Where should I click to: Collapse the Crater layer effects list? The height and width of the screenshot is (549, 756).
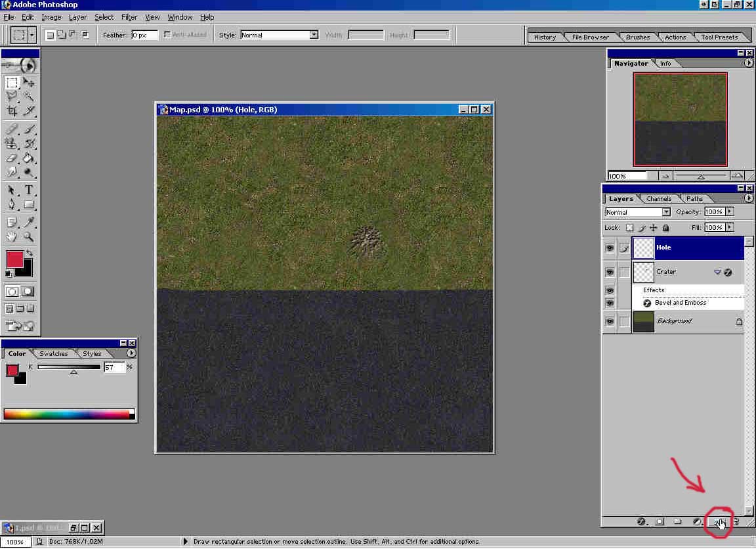(x=717, y=272)
